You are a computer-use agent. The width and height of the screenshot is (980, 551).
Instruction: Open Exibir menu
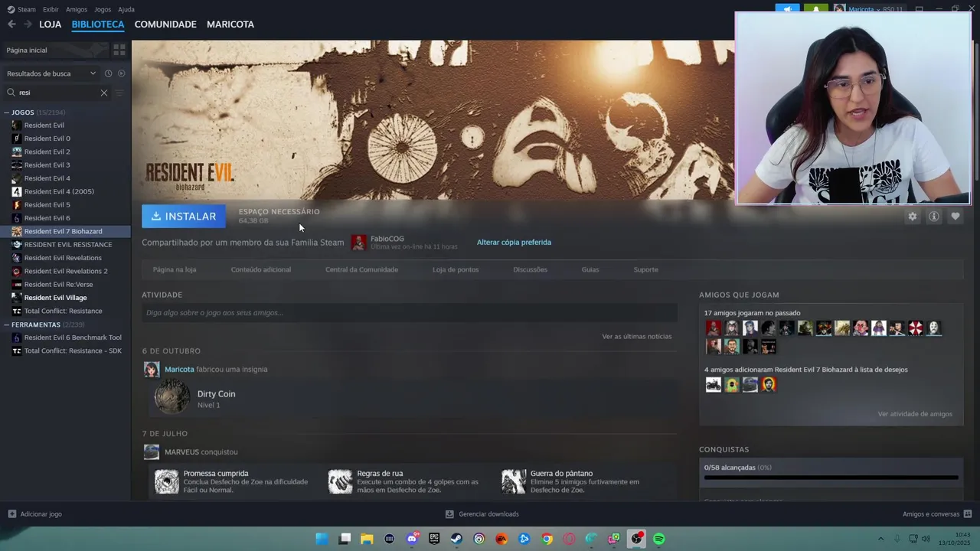pyautogui.click(x=51, y=9)
